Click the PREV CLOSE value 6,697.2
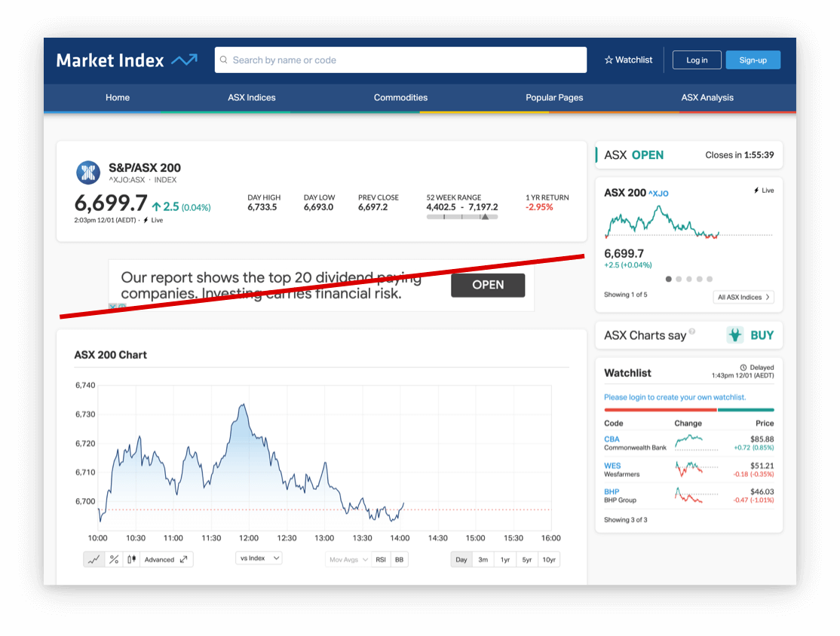Screen dimensions: 840x636 (x=372, y=207)
